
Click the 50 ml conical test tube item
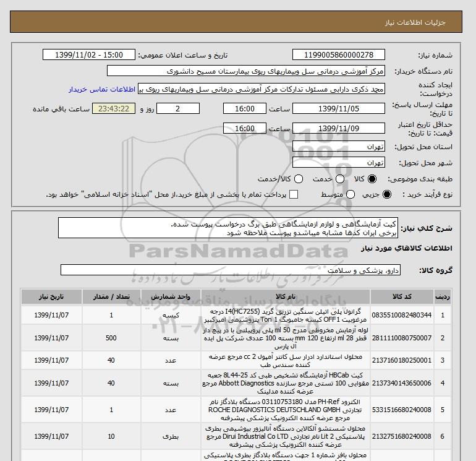pyautogui.click(x=286, y=338)
